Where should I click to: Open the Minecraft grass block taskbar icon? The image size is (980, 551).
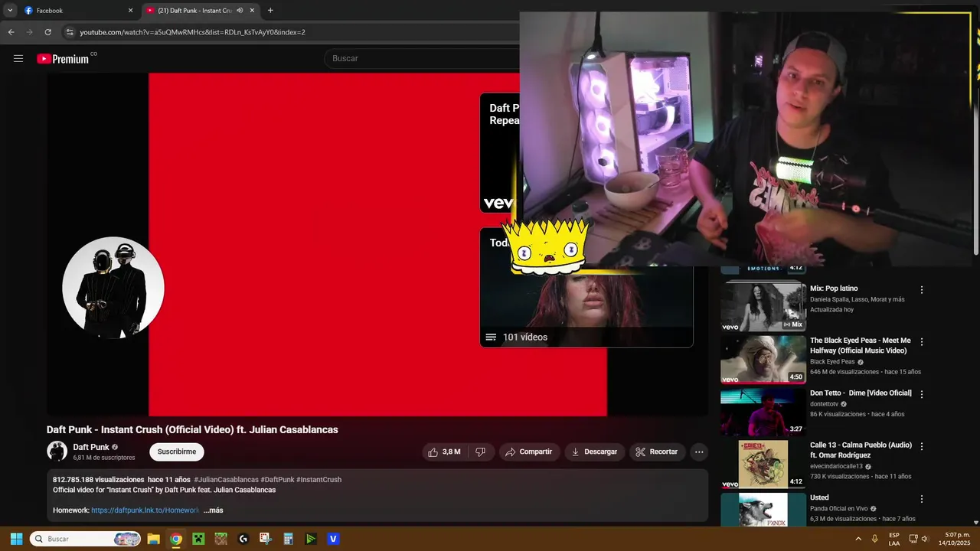pos(220,539)
